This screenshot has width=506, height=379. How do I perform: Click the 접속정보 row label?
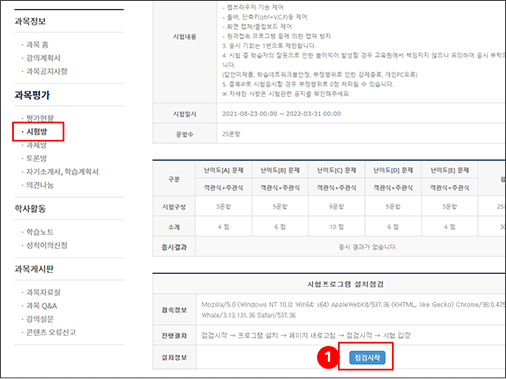174,310
